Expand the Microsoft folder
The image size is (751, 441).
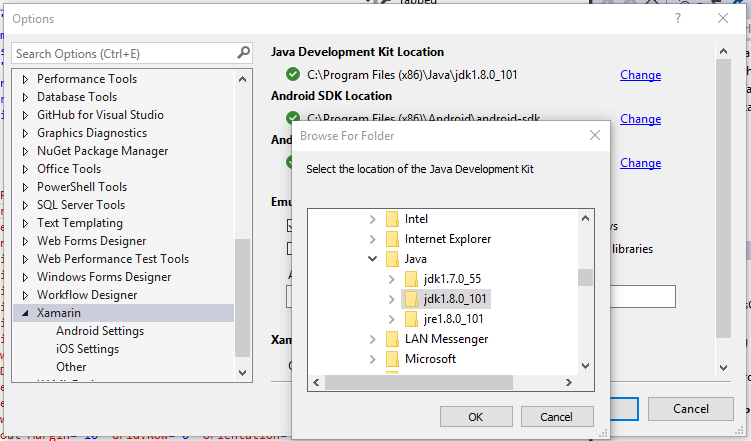pos(373,359)
